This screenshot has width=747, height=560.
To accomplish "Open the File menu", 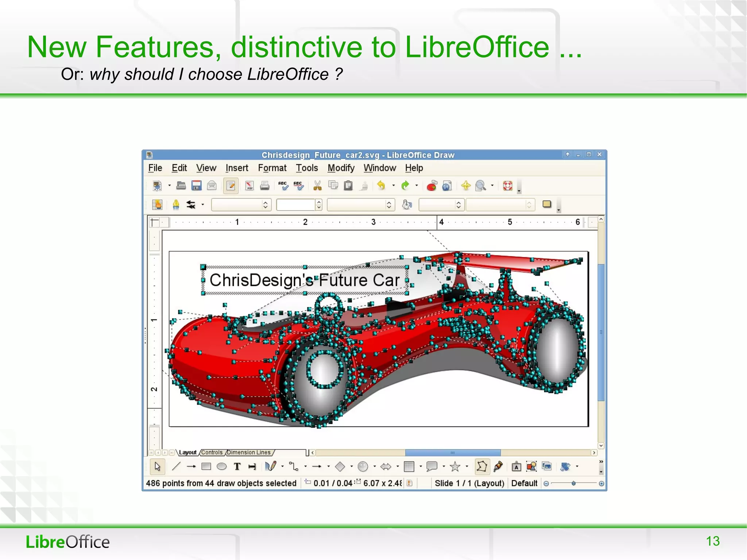I will point(155,168).
